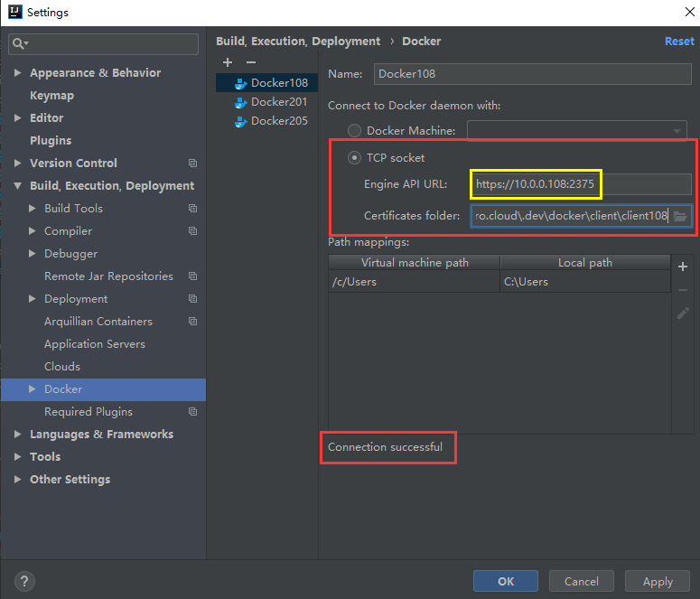The height and width of the screenshot is (599, 700).
Task: Click the remove Docker configuration minus icon
Action: pos(251,62)
